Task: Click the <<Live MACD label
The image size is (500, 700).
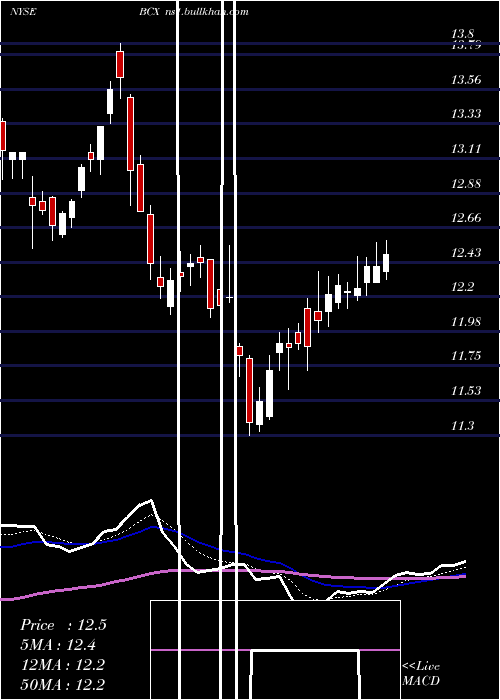Action: [x=421, y=673]
